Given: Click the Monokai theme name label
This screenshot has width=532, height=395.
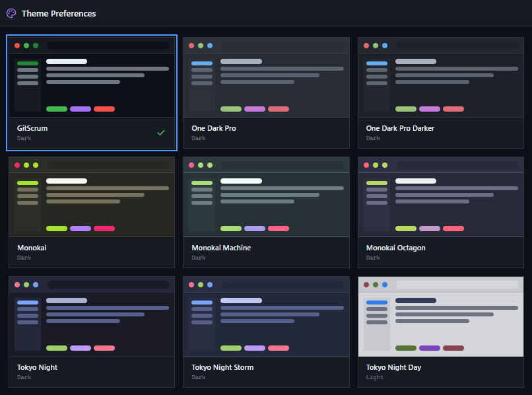Looking at the screenshot, I should point(32,248).
